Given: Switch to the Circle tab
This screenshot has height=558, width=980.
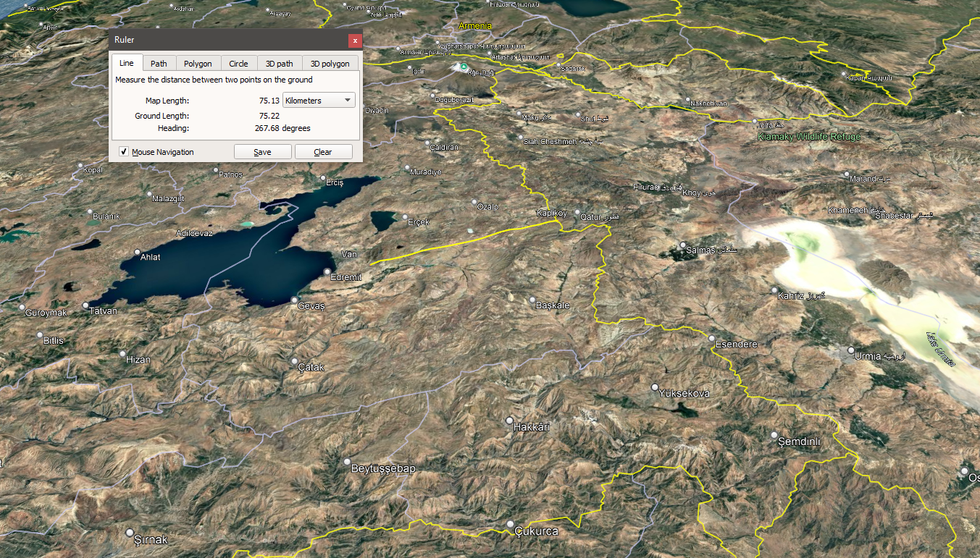Looking at the screenshot, I should point(238,64).
